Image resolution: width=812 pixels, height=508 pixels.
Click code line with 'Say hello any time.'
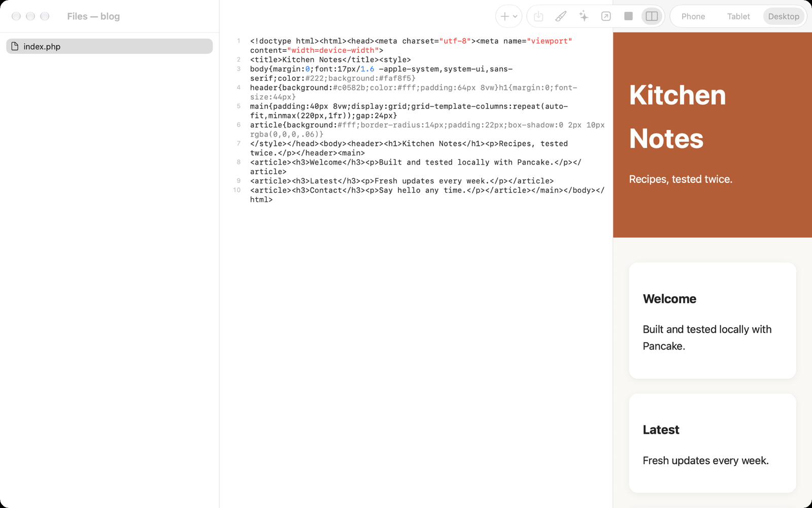(427, 195)
